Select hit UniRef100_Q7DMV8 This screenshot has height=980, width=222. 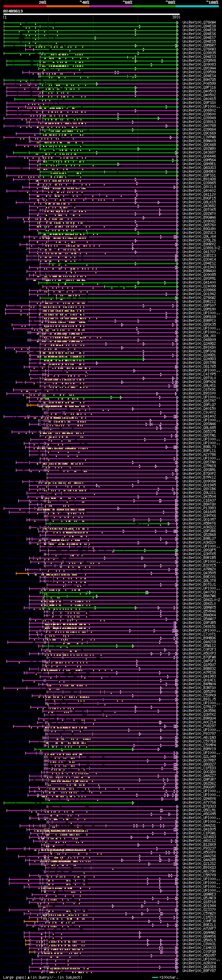pos(199,60)
